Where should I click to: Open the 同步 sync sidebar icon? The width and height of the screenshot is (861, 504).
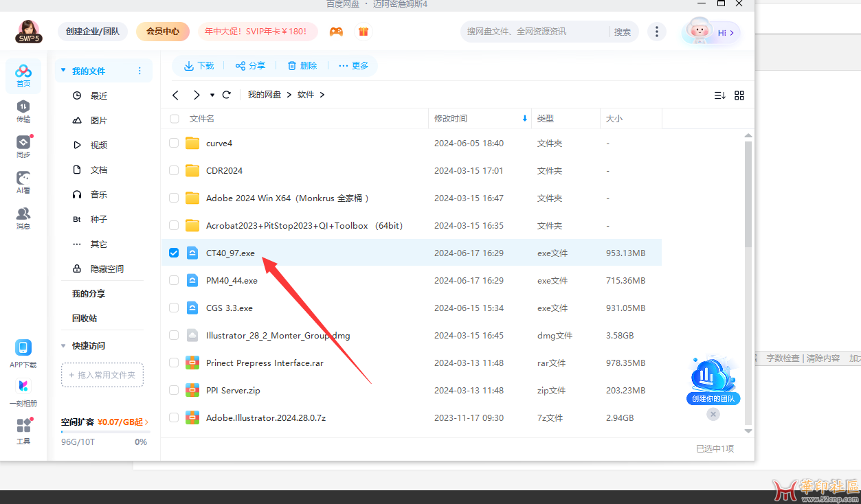click(x=23, y=147)
